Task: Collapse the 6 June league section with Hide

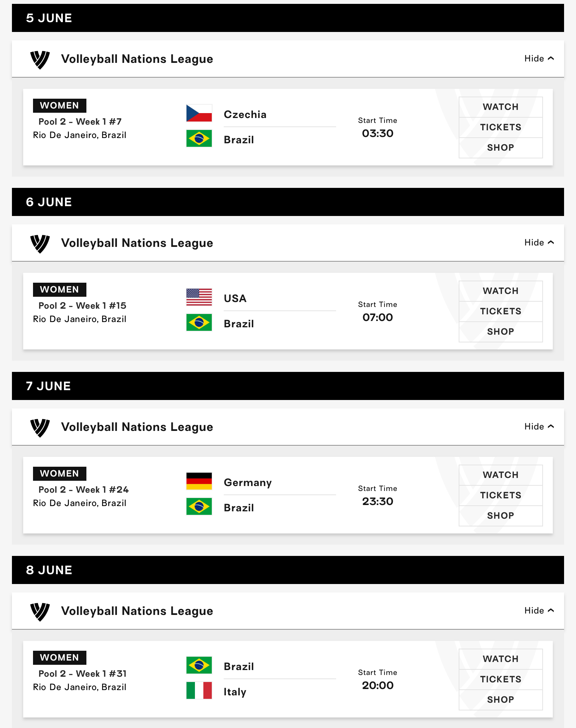Action: tap(539, 243)
